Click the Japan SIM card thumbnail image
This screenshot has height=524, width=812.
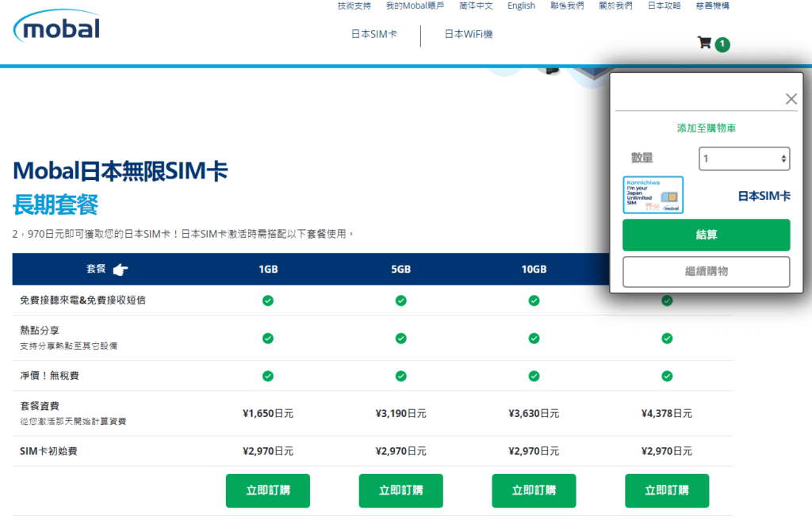[653, 195]
